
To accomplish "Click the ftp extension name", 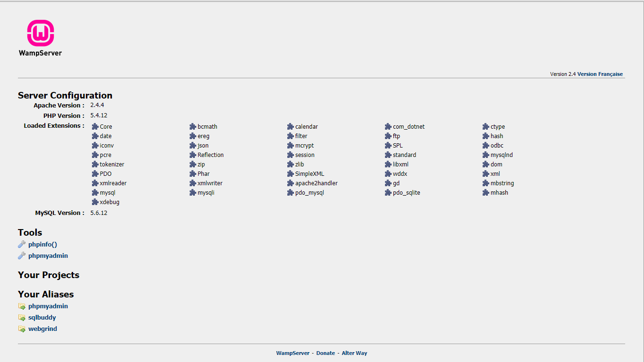I will pos(396,136).
